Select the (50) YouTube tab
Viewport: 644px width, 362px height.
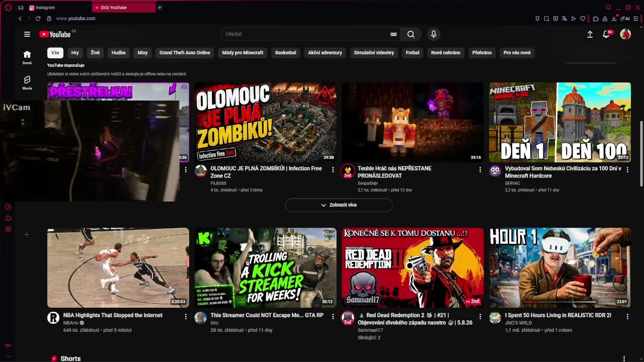pyautogui.click(x=124, y=8)
